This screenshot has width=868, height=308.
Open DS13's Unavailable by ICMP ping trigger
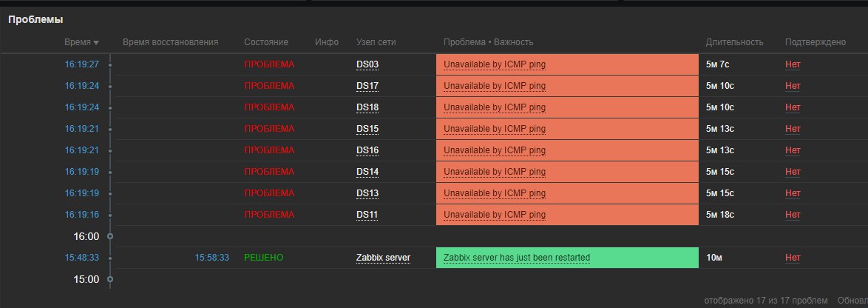point(495,193)
